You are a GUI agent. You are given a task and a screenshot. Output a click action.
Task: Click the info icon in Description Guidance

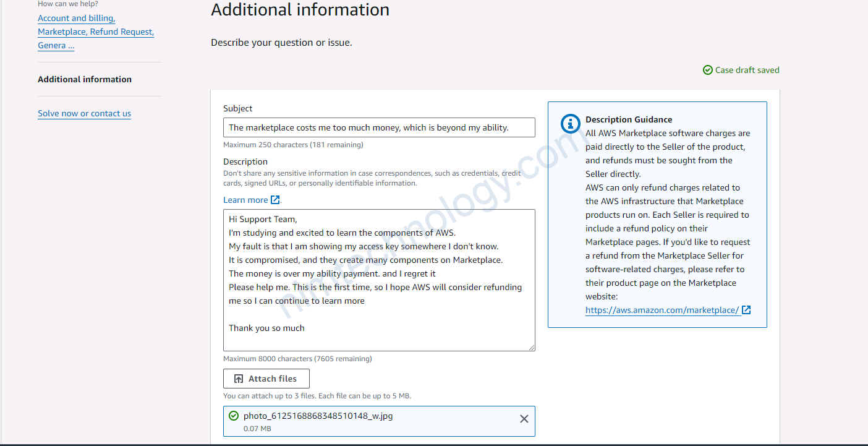point(570,124)
